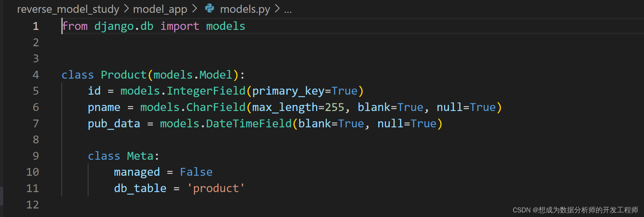Viewport: 644px width, 217px height.
Task: Click the 'product' string literal
Action: pos(216,188)
